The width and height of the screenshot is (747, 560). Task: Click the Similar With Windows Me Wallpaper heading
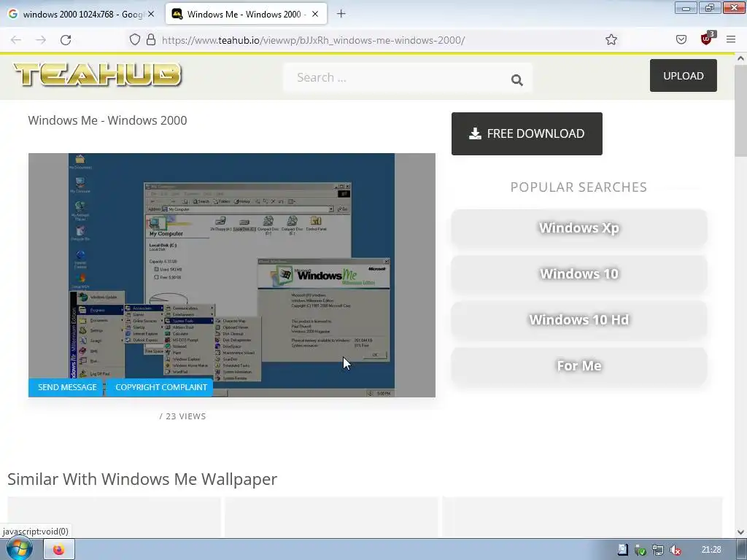coord(142,479)
